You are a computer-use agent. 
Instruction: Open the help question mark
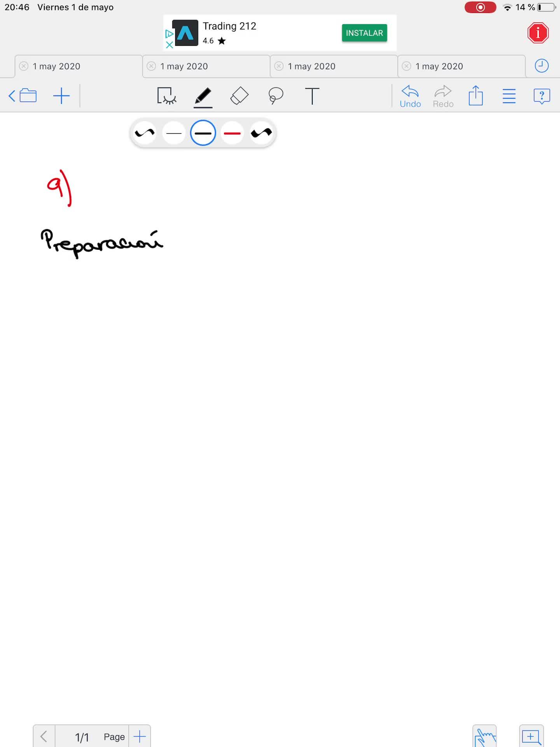pos(542,96)
